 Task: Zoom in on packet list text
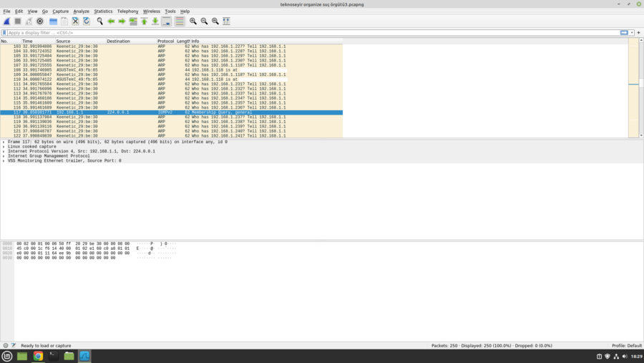tap(193, 21)
